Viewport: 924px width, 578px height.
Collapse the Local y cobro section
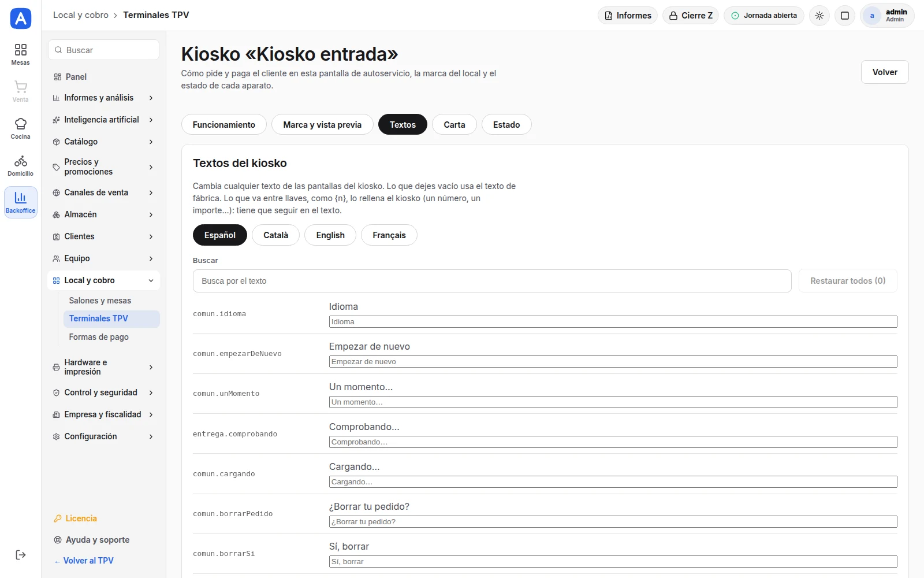coord(103,280)
